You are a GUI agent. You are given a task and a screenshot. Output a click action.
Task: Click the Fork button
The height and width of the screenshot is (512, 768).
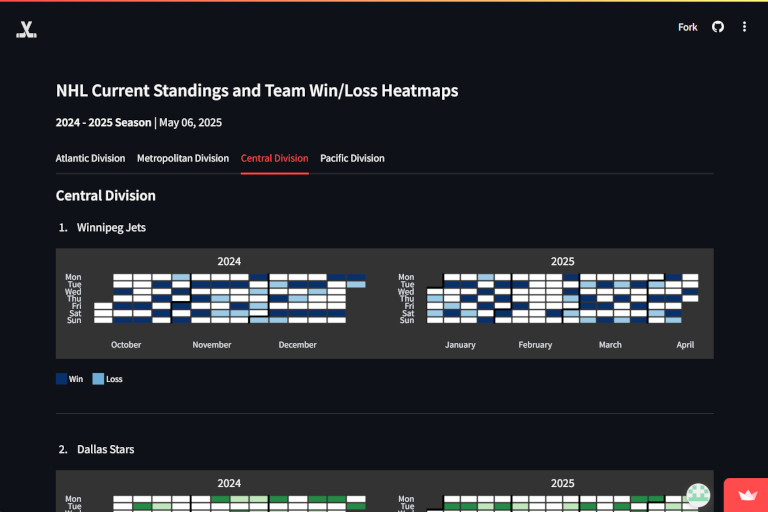pyautogui.click(x=687, y=27)
